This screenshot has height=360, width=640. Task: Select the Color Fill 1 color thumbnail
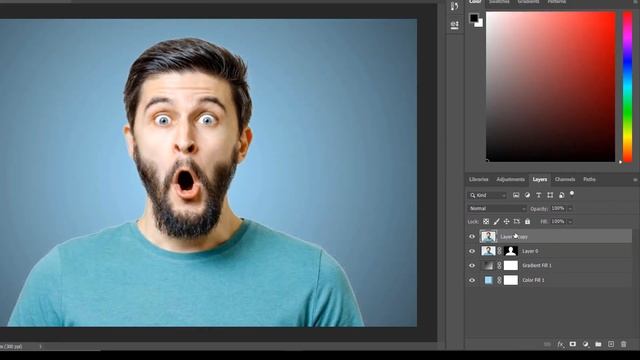click(488, 280)
